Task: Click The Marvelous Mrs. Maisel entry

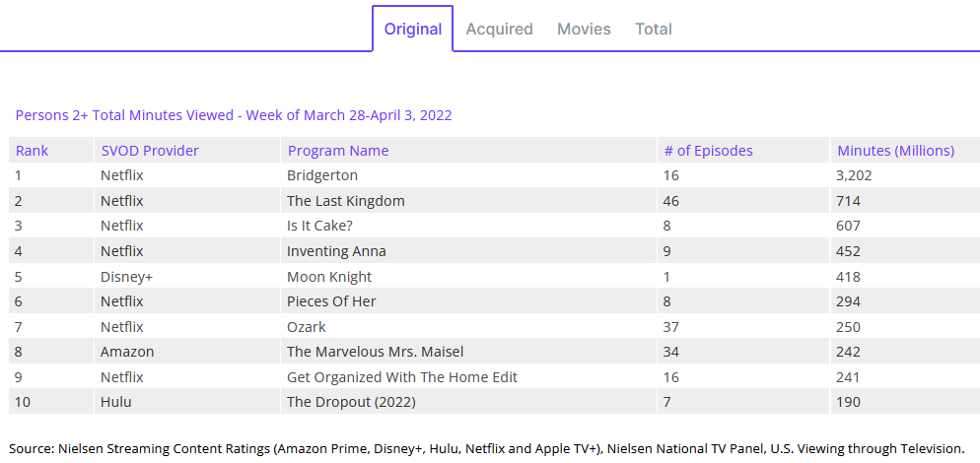Action: pyautogui.click(x=375, y=352)
